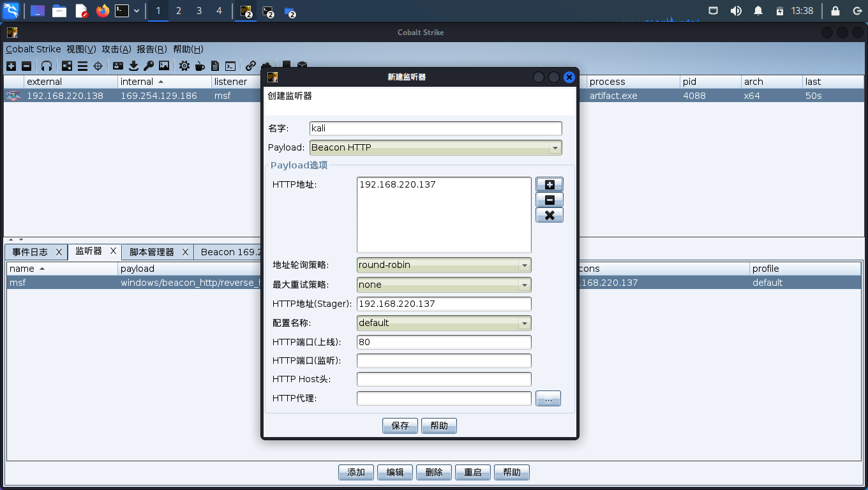
Task: Open Kali applications menu icon
Action: (x=11, y=10)
